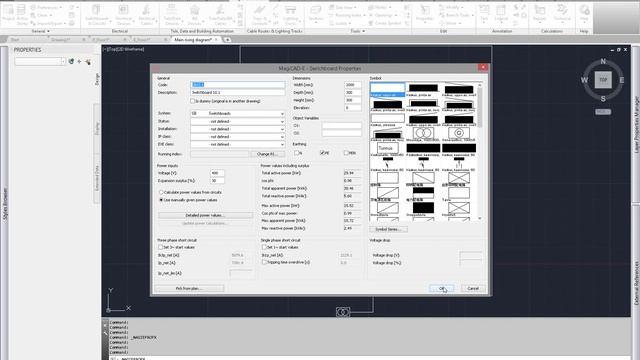Click the Switchboards & Circuits ribbon icon

[x=97, y=14]
